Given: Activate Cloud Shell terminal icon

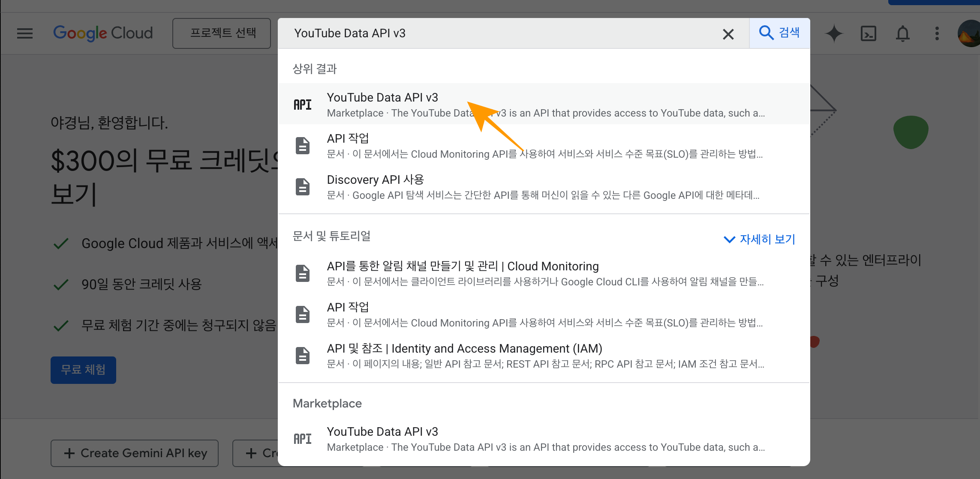Looking at the screenshot, I should tap(868, 33).
